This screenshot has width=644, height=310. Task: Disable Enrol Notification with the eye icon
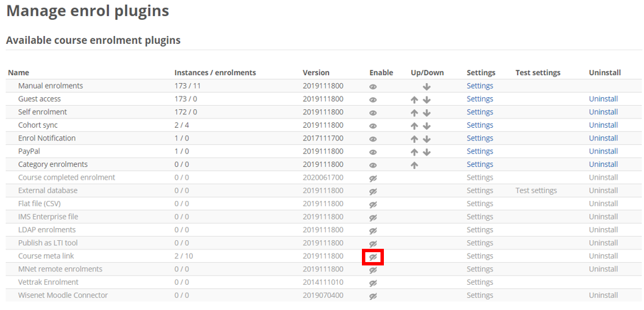coord(373,139)
